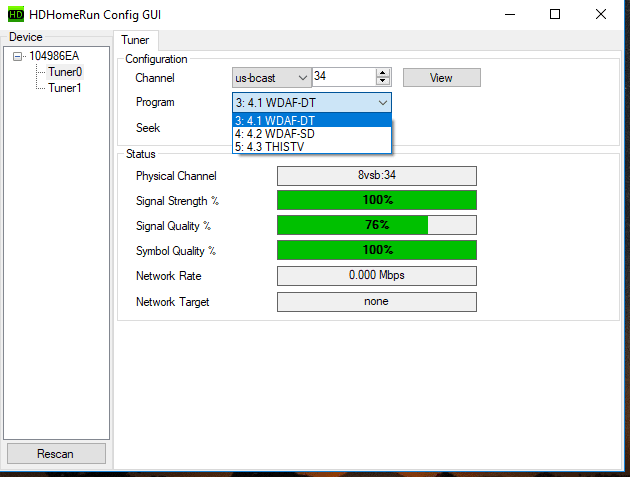Choose program 5: 4.3 THISTV
The image size is (630, 477).
312,147
